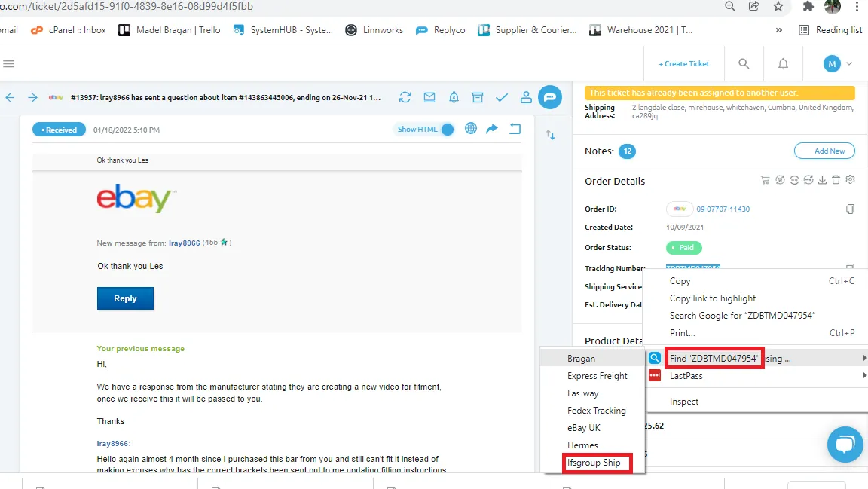The width and height of the screenshot is (868, 489).
Task: Assign ticket using the person icon
Action: pyautogui.click(x=526, y=97)
